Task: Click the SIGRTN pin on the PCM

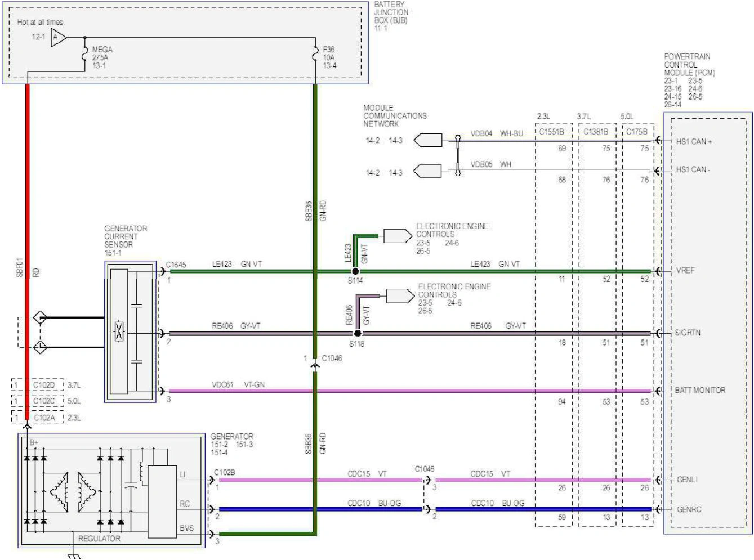Action: [x=688, y=333]
